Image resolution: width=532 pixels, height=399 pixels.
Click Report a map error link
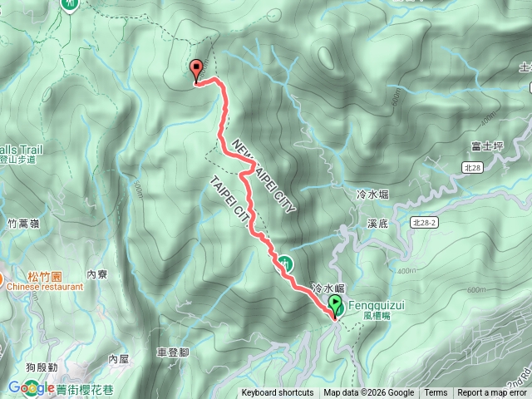pyautogui.click(x=491, y=393)
